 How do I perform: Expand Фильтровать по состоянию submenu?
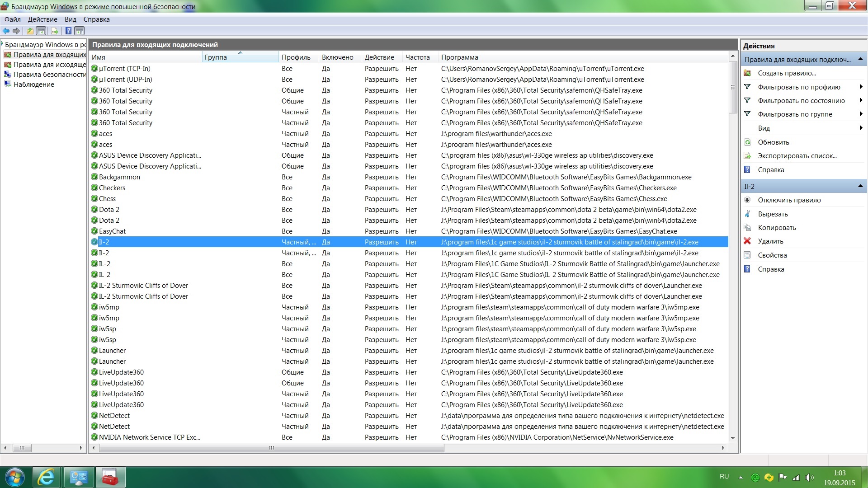[861, 100]
